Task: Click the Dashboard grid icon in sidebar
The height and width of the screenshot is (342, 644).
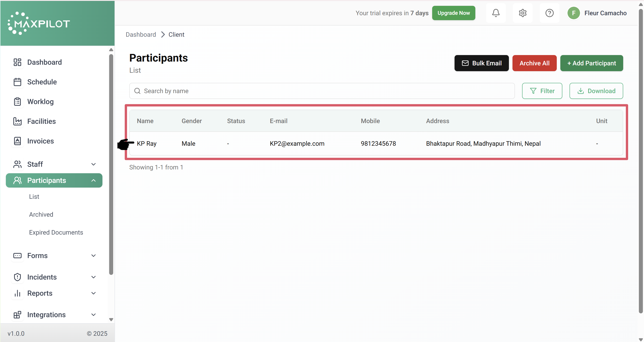Action: tap(17, 62)
